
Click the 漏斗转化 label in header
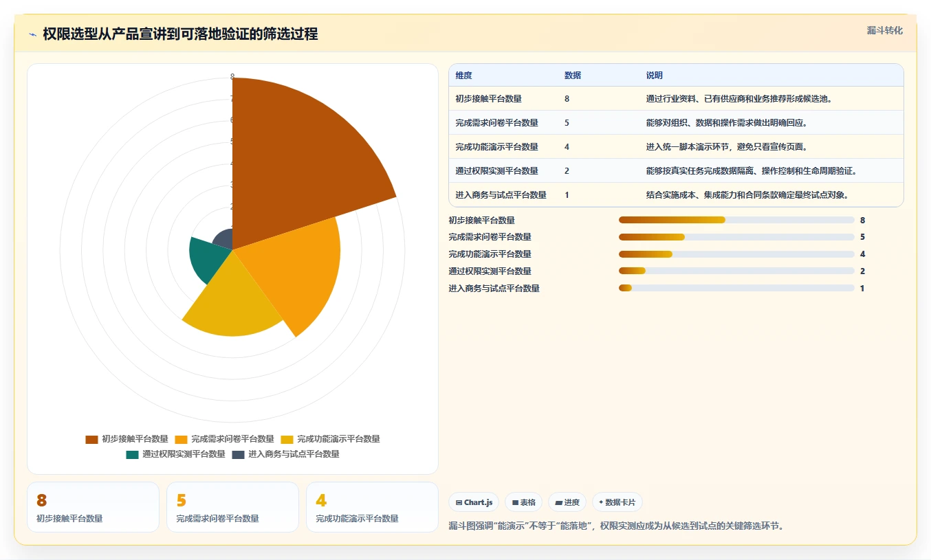point(884,31)
